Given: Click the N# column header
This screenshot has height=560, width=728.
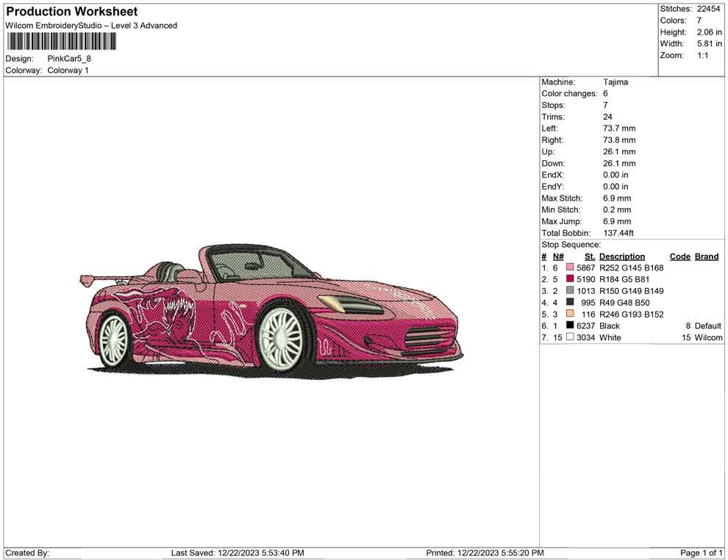Looking at the screenshot, I should 559,256.
